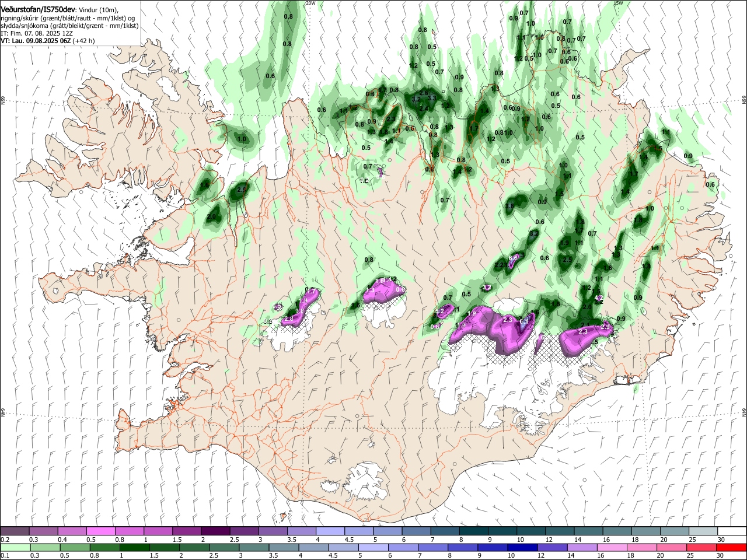This screenshot has height=560, width=747.
Task: Click the rain legend swatch for 0.1–0.3 mm
Action: 15,548
